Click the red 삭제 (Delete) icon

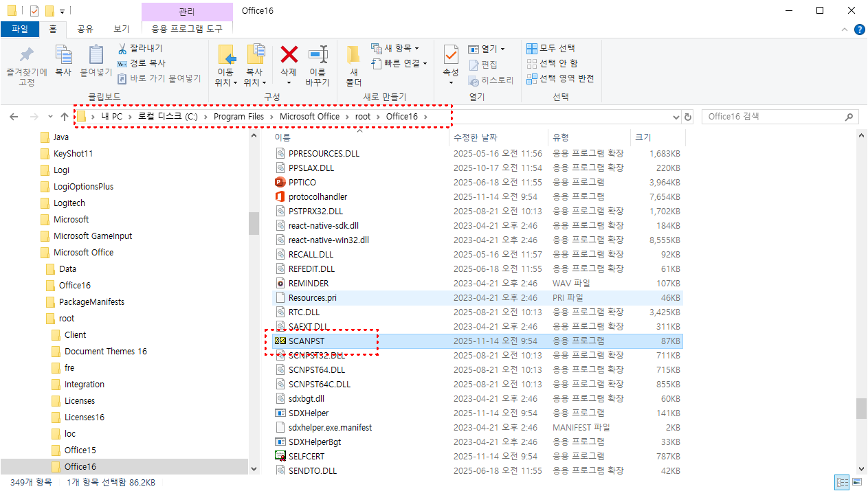[x=289, y=54]
